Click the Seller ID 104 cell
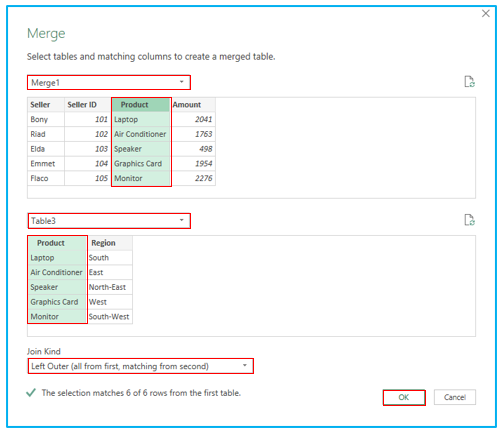Viewport: 503px width, 433px height. point(88,163)
